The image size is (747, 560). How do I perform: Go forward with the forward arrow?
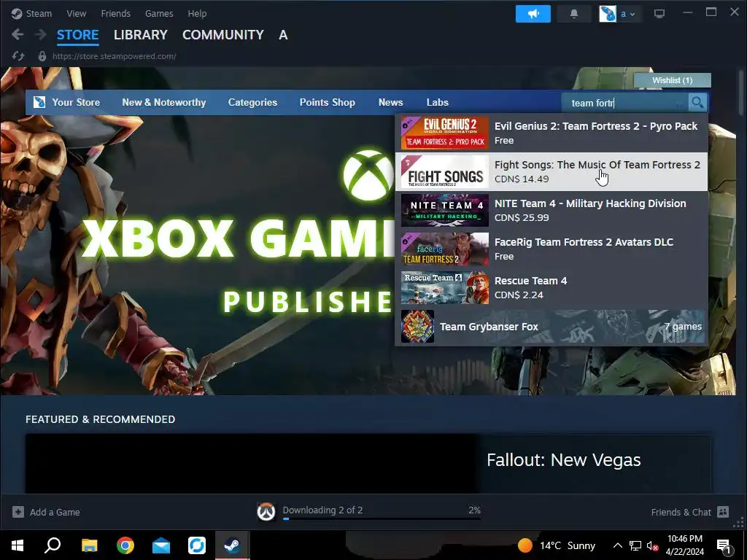pos(41,35)
